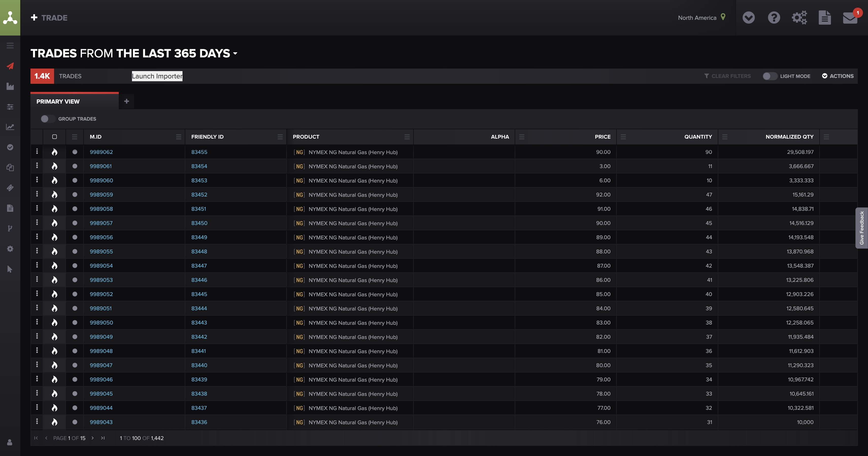Add a new view tab with plus

(x=127, y=101)
